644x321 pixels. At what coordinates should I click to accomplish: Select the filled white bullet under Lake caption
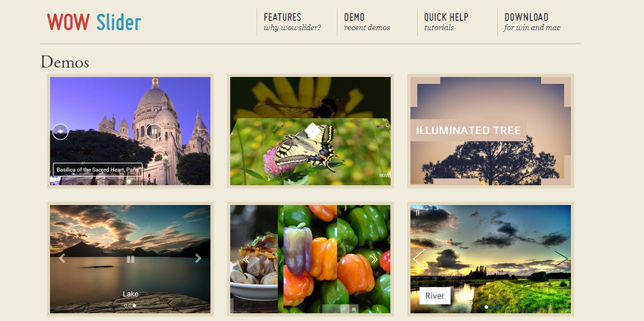pos(134,306)
